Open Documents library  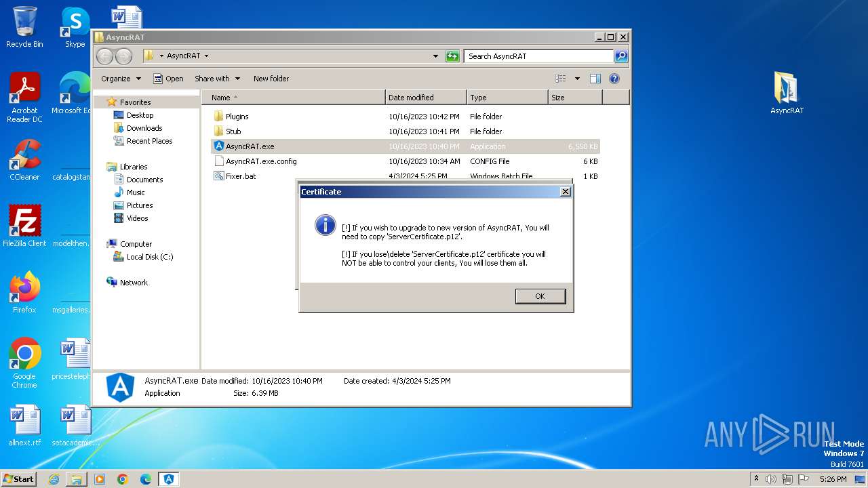(x=144, y=180)
